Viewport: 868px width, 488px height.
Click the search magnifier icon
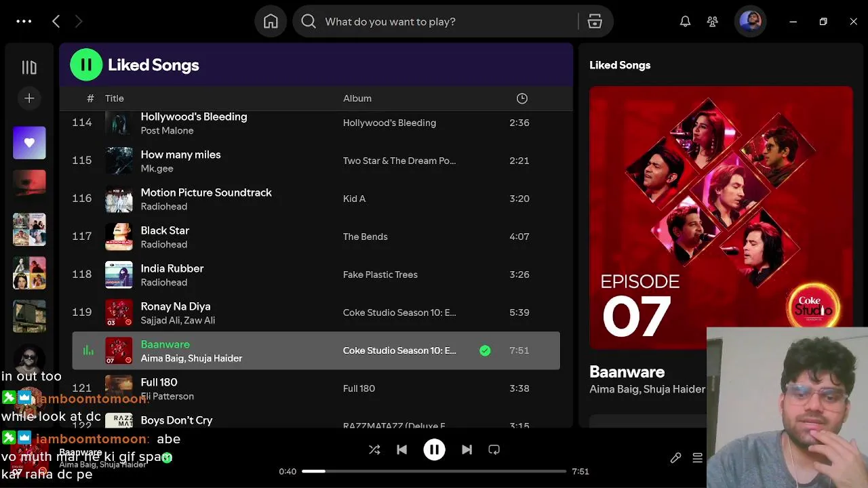[x=309, y=22]
